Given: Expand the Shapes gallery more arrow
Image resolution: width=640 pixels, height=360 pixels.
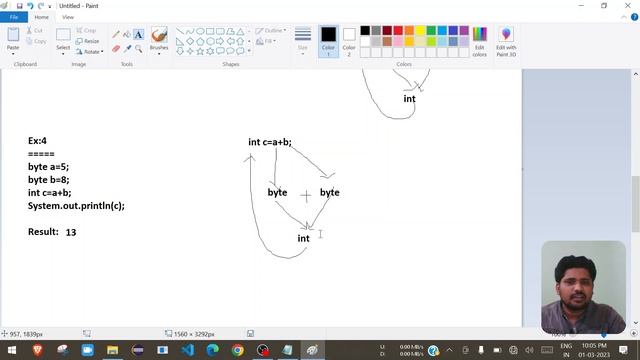Looking at the screenshot, I should (249, 51).
